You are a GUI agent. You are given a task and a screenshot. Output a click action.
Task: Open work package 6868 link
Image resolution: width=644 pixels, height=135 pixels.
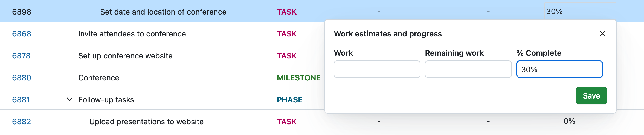[22, 34]
